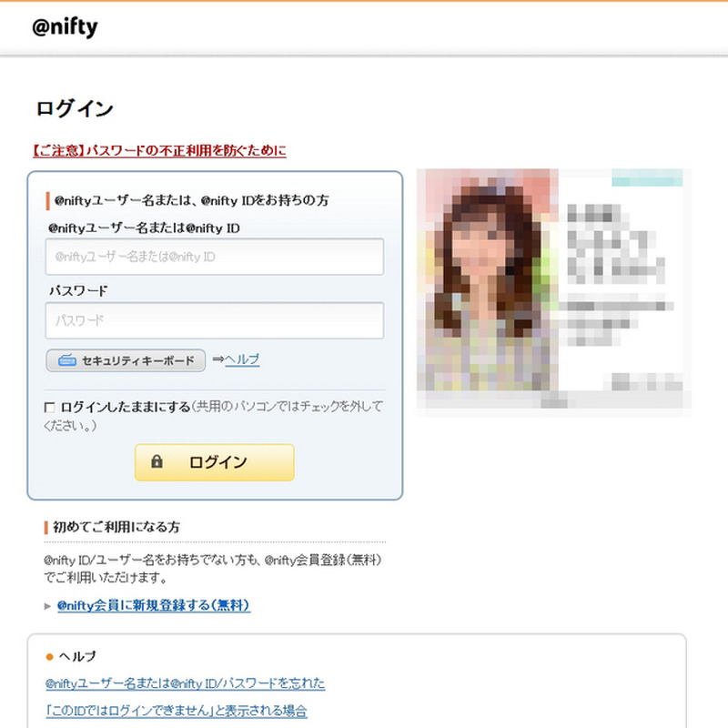Click the ⇒ arrow before the ヘルプ link
The width and height of the screenshot is (728, 728).
click(x=218, y=359)
